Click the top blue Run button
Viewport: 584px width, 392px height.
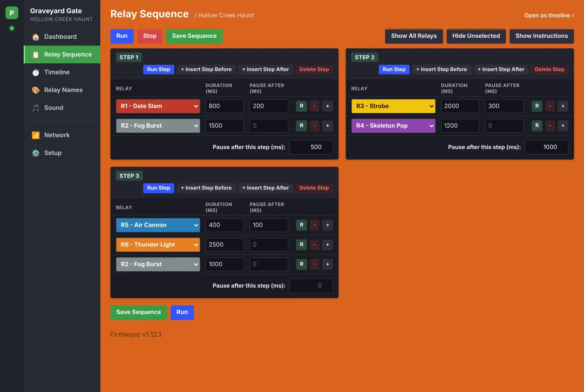tap(122, 36)
